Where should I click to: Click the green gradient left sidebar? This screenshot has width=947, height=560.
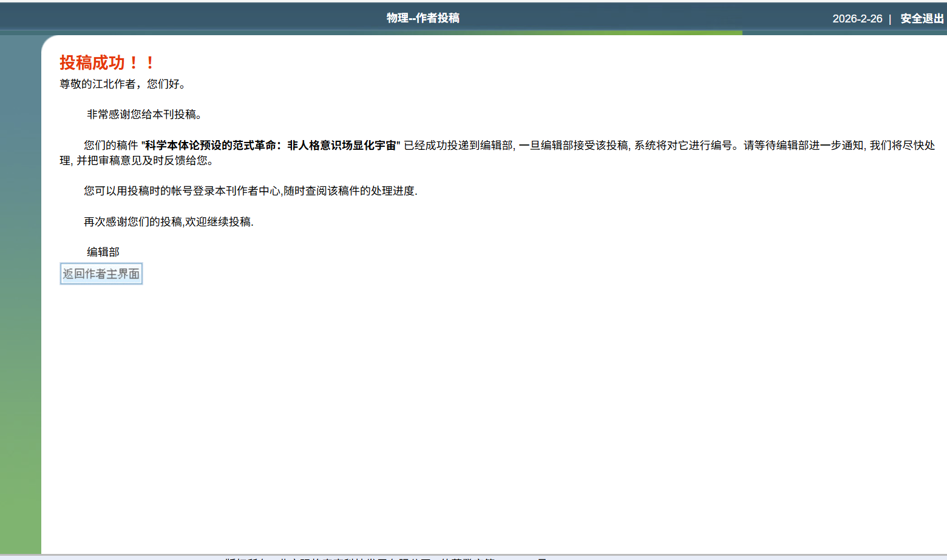[x=20, y=303]
